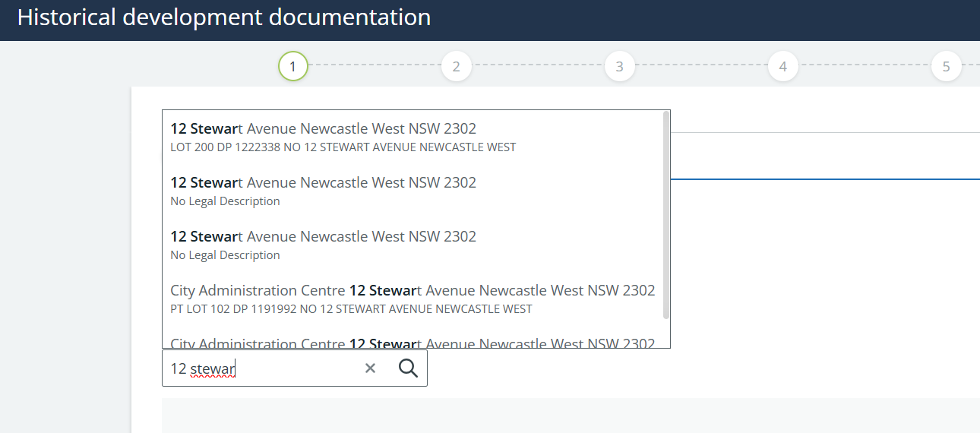Click the magnifying glass search icon
The height and width of the screenshot is (433, 980).
point(408,368)
